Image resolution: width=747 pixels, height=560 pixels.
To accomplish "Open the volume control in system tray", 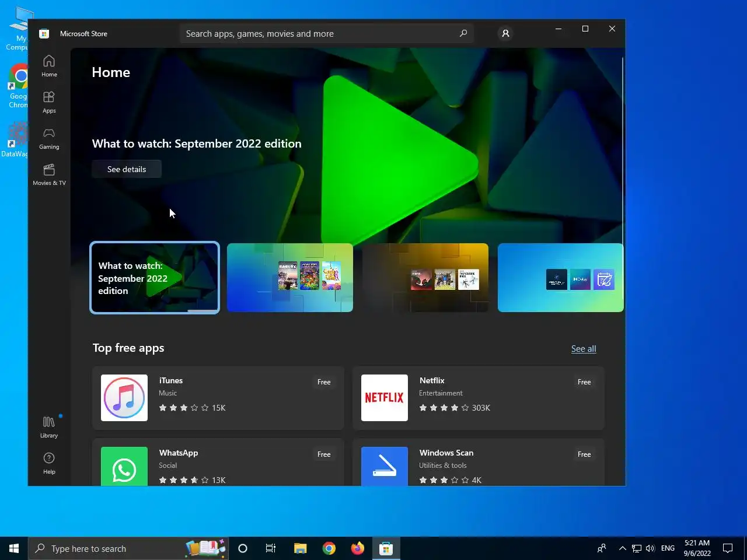I will [650, 548].
